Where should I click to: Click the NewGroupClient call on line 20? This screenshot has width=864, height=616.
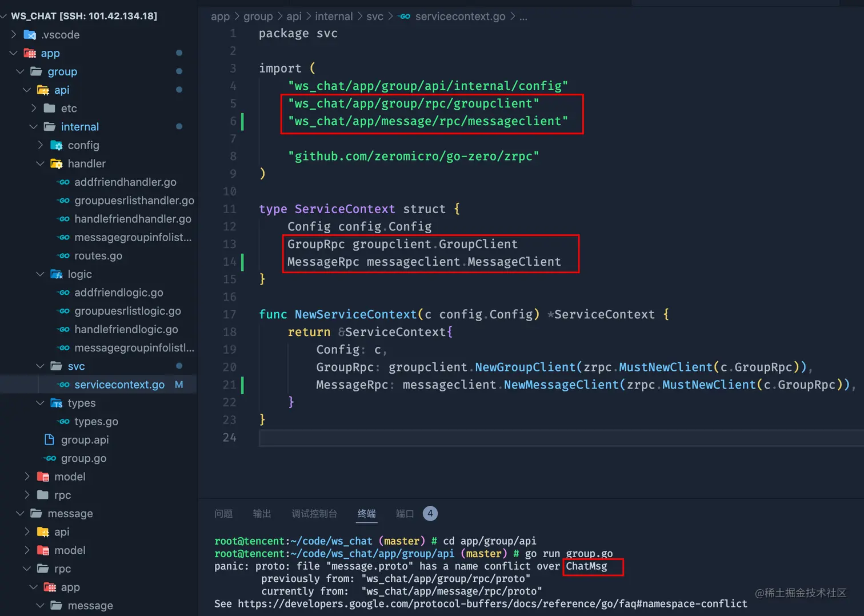pyautogui.click(x=525, y=367)
